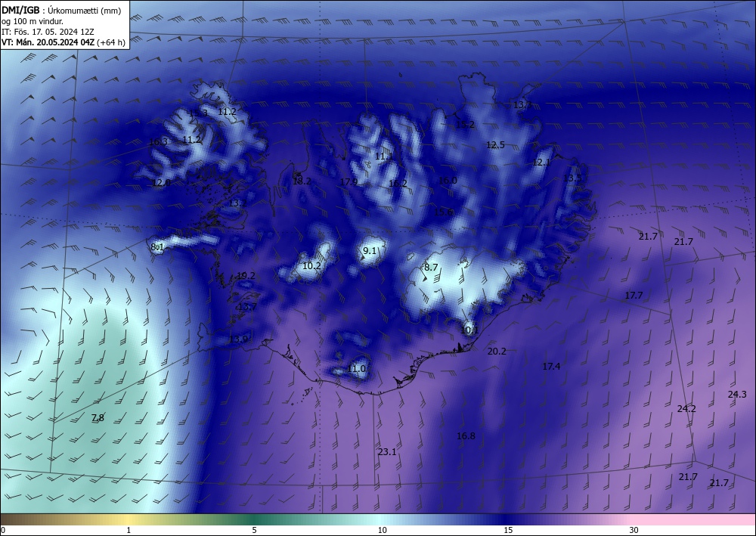Click the title text 'DMI/IGB : Úrkomumætti (mm)'
Image resolution: width=756 pixels, height=536 pixels.
pyautogui.click(x=61, y=10)
